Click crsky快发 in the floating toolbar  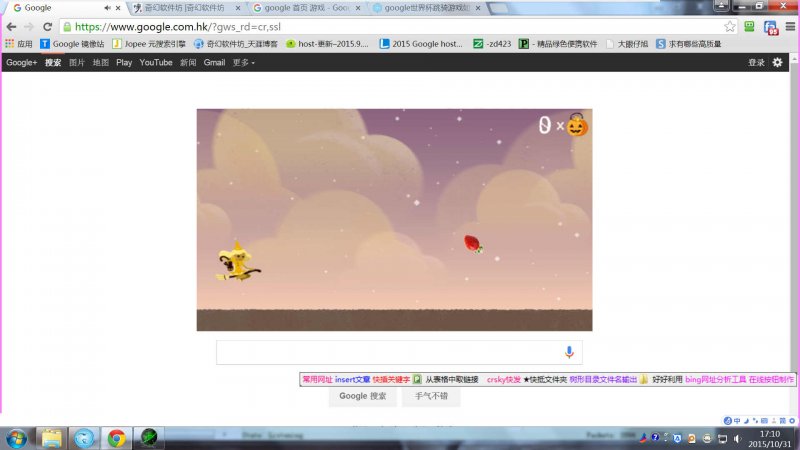[x=504, y=380]
